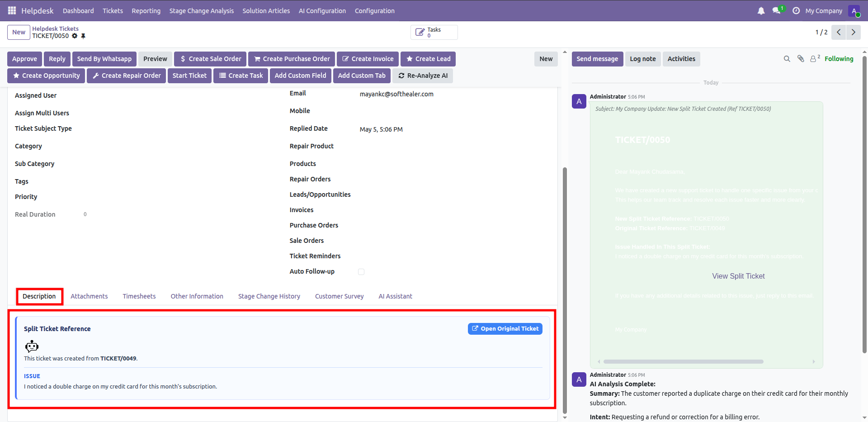
Task: Select the Description tab
Action: click(x=39, y=296)
